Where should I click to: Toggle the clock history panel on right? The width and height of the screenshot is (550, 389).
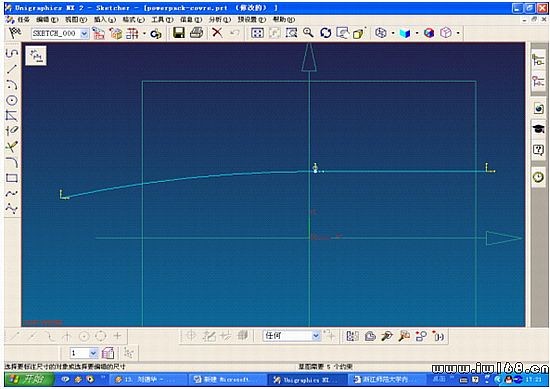click(x=538, y=177)
